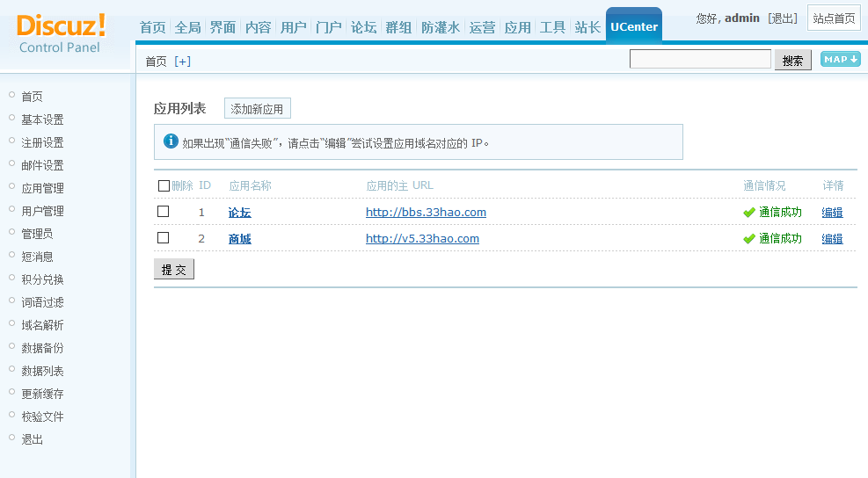
Task: Select 更新缓存 in the sidebar
Action: pos(42,394)
